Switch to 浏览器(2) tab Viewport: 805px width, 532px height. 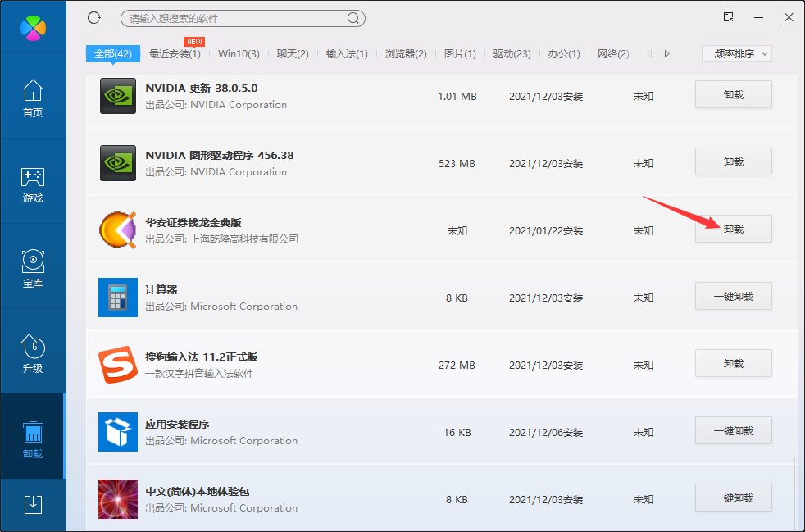click(x=406, y=54)
